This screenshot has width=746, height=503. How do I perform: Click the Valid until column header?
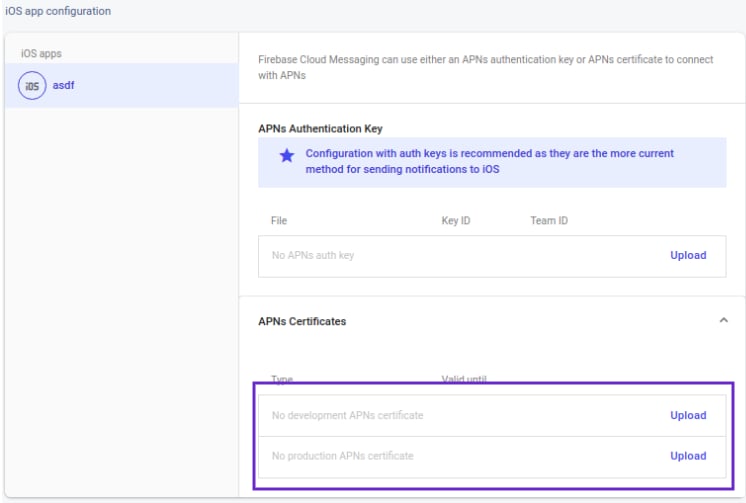coord(464,379)
